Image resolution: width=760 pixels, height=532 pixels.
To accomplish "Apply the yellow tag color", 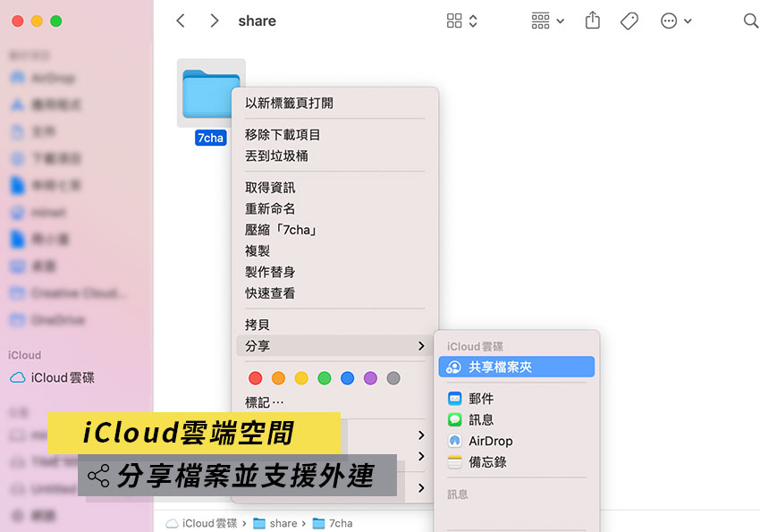I will 301,378.
